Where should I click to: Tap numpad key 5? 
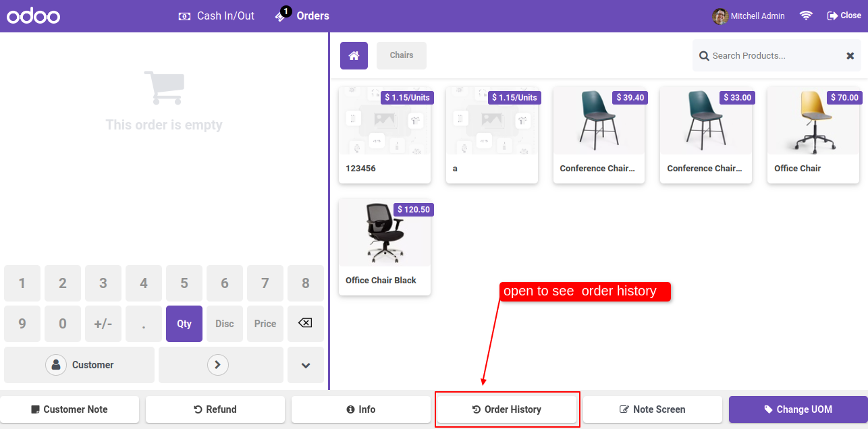pos(184,283)
